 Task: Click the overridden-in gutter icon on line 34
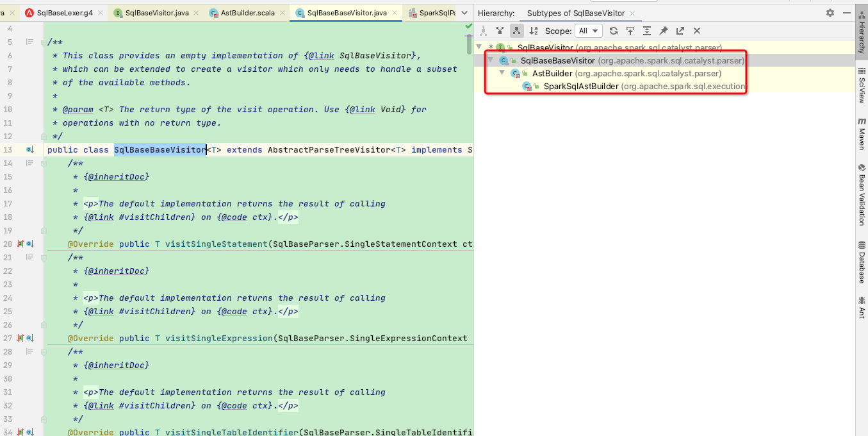click(29, 432)
